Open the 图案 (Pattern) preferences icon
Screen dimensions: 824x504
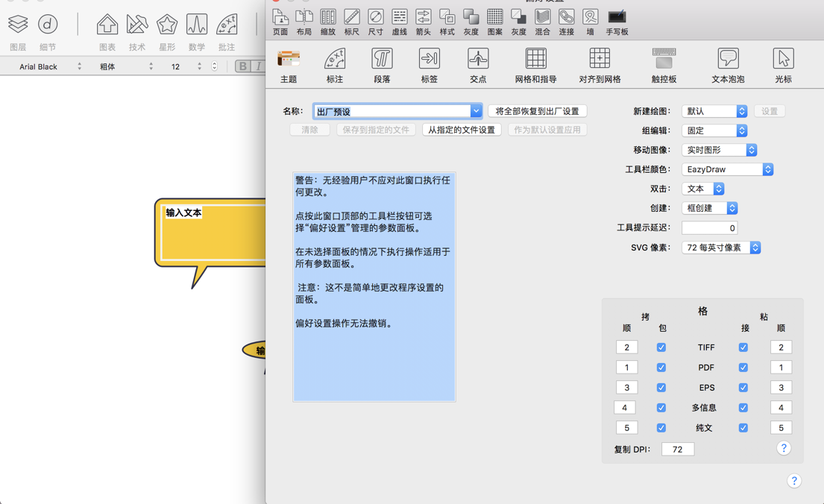tap(494, 22)
